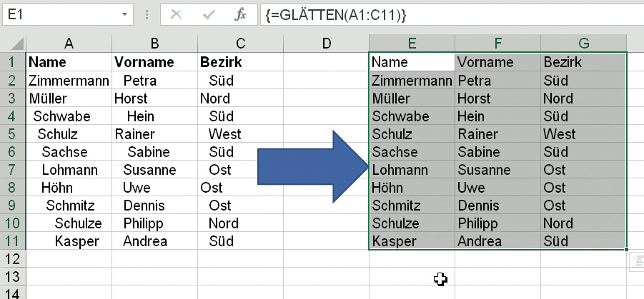Click cell West in column G
644x299 pixels.
(x=560, y=134)
